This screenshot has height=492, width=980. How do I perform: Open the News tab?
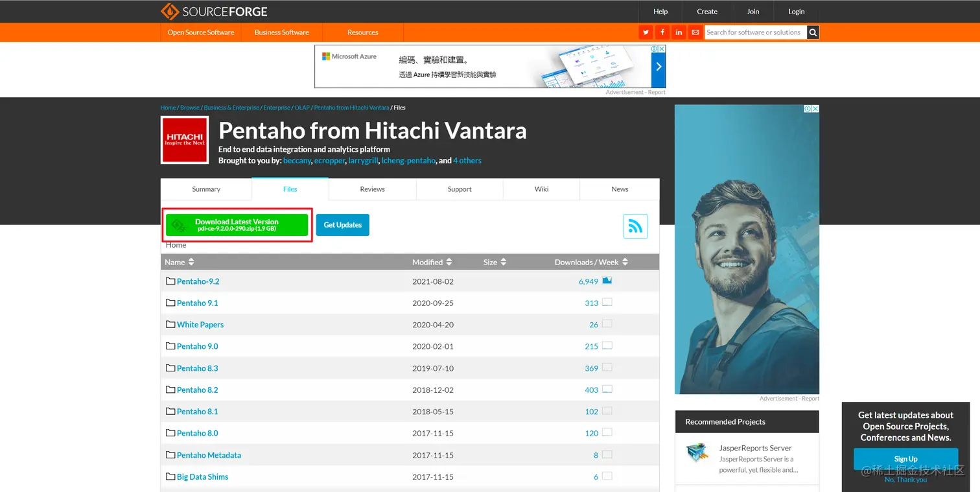tap(620, 189)
